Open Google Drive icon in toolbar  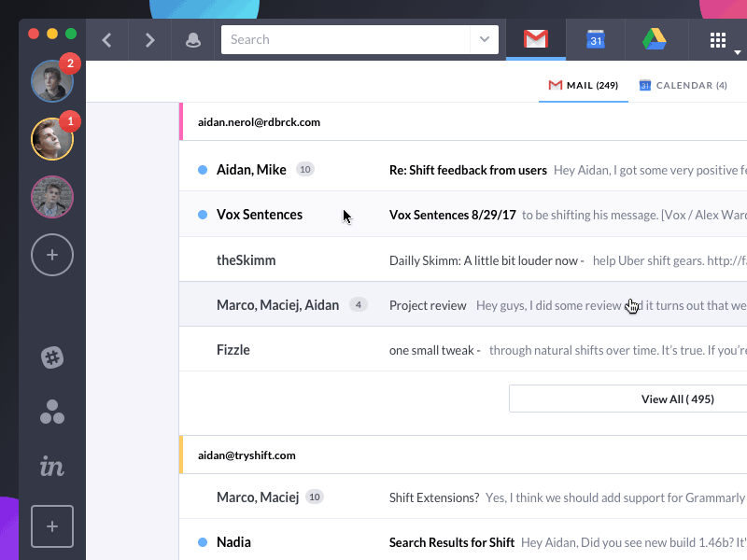[x=654, y=39]
